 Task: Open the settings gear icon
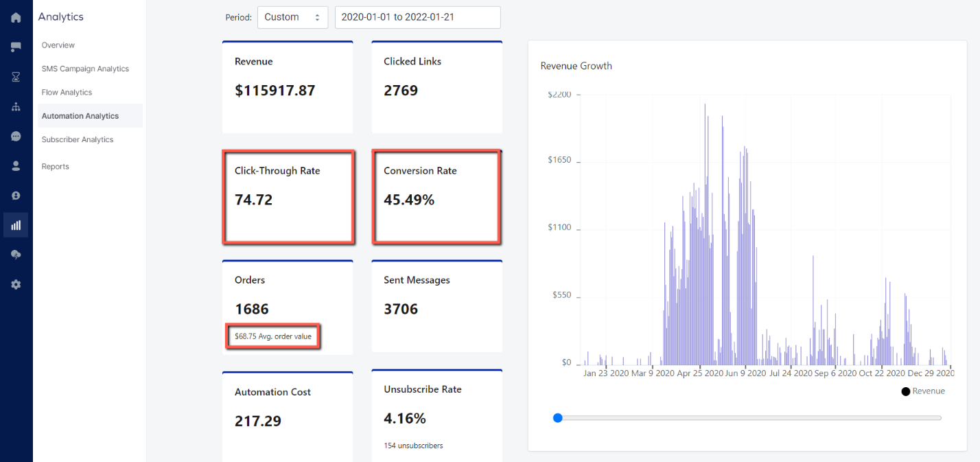pos(16,284)
